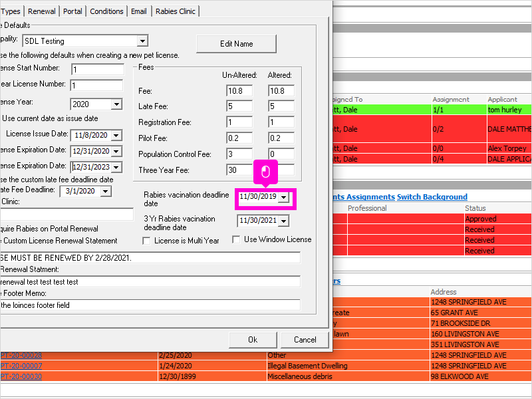532x399 pixels.
Task: Open Rabies vaccination deadline 11/30/2019 picker
Action: [284, 197]
